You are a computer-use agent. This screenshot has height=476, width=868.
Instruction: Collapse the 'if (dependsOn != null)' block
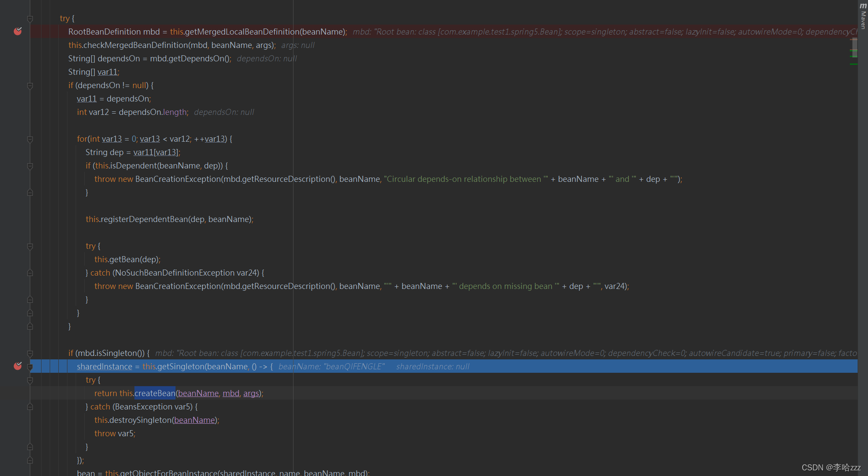30,86
